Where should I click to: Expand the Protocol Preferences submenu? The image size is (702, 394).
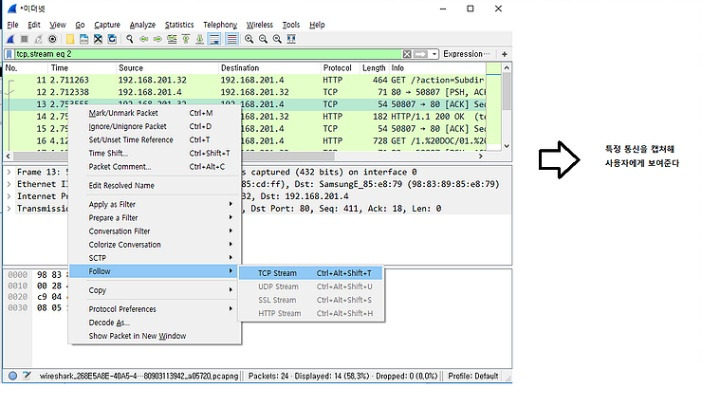point(155,309)
